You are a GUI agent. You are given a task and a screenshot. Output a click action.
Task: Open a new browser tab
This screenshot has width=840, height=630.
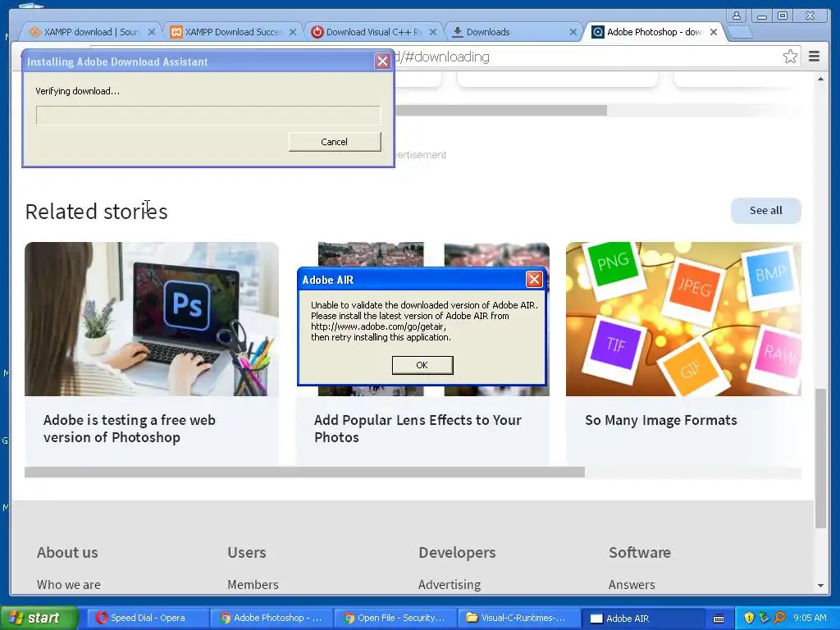click(741, 33)
